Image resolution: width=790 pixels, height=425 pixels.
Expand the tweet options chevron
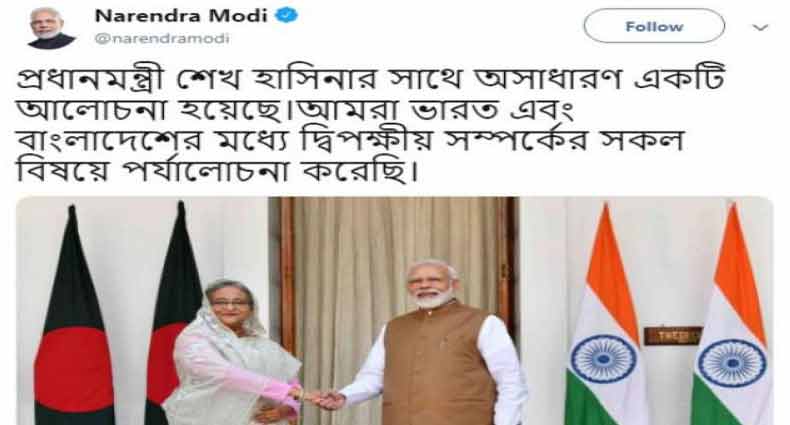[x=760, y=28]
